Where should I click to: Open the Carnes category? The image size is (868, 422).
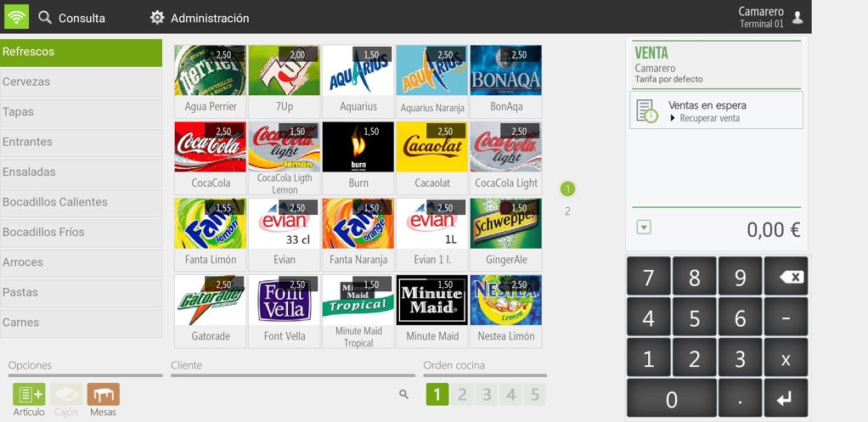coord(81,323)
